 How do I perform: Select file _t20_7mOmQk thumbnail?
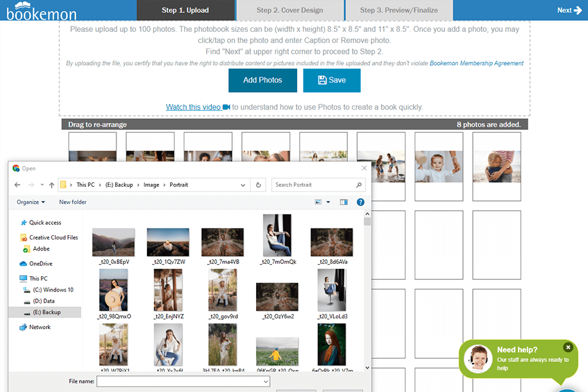click(277, 235)
